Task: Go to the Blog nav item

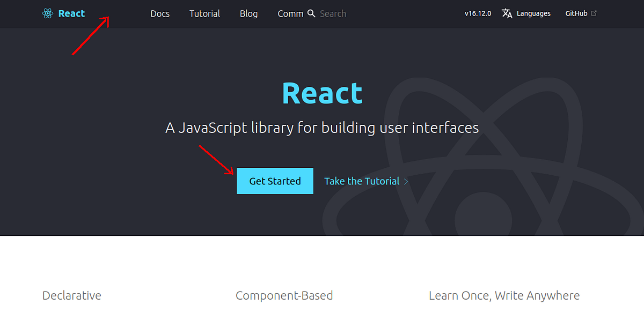Action: coord(248,13)
